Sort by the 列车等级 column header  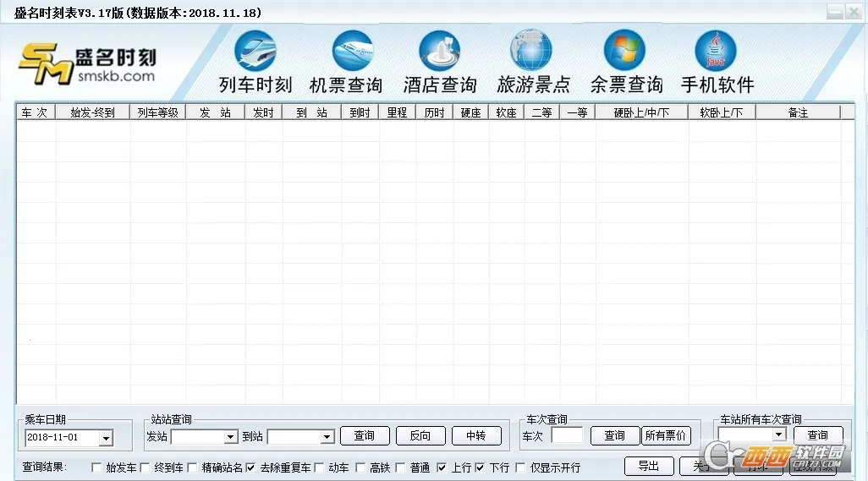(x=157, y=112)
